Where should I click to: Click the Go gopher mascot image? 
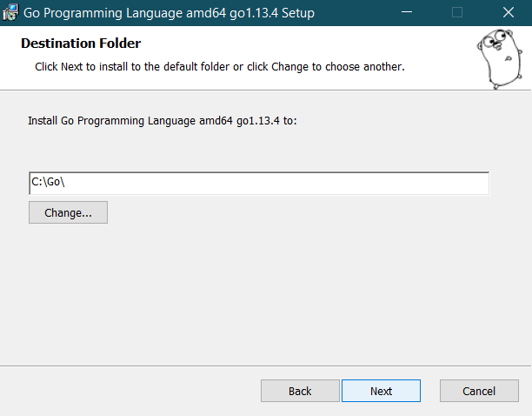(x=500, y=59)
